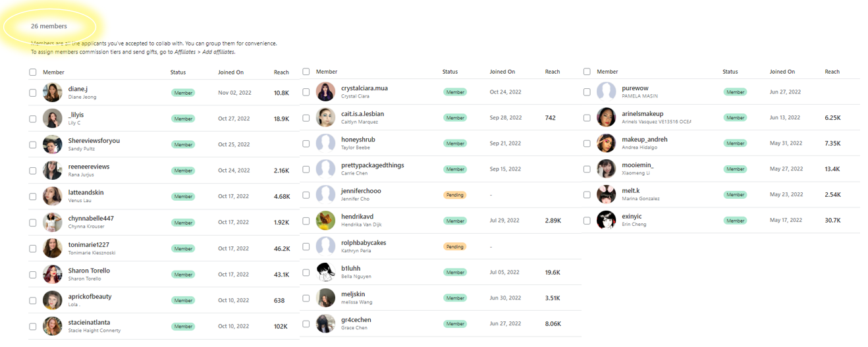Tick the checkbox next to cait.is.a.lesbian
The width and height of the screenshot is (868, 347).
click(306, 118)
